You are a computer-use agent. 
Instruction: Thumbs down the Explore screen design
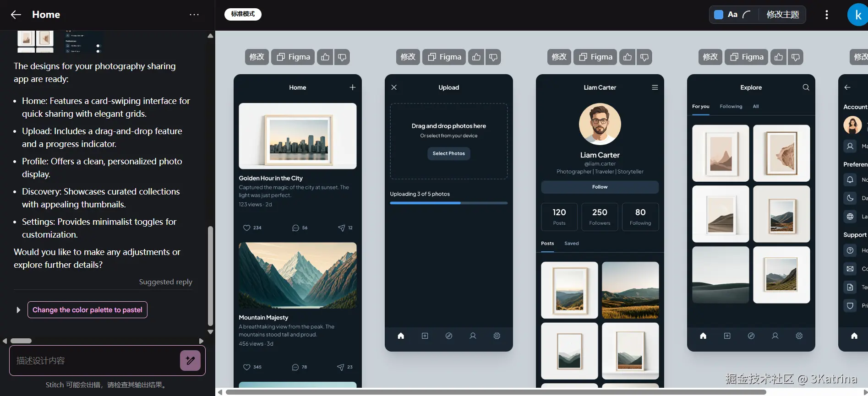click(x=796, y=57)
